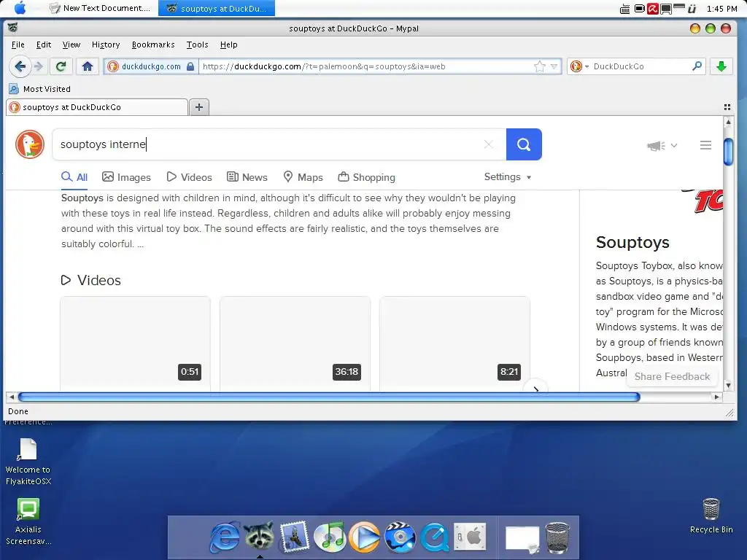
Task: Open the View menu
Action: tap(71, 44)
